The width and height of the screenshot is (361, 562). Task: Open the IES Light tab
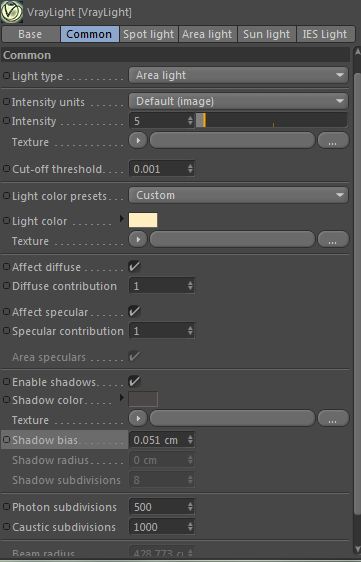pos(325,34)
